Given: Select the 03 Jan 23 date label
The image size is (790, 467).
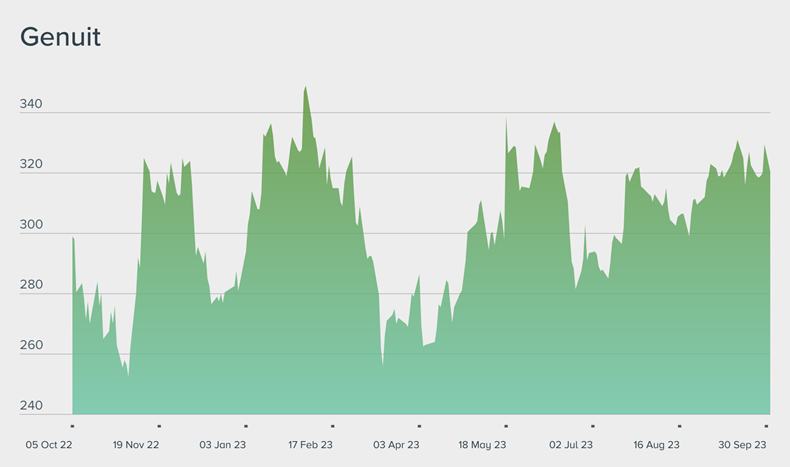Looking at the screenshot, I should (223, 444).
